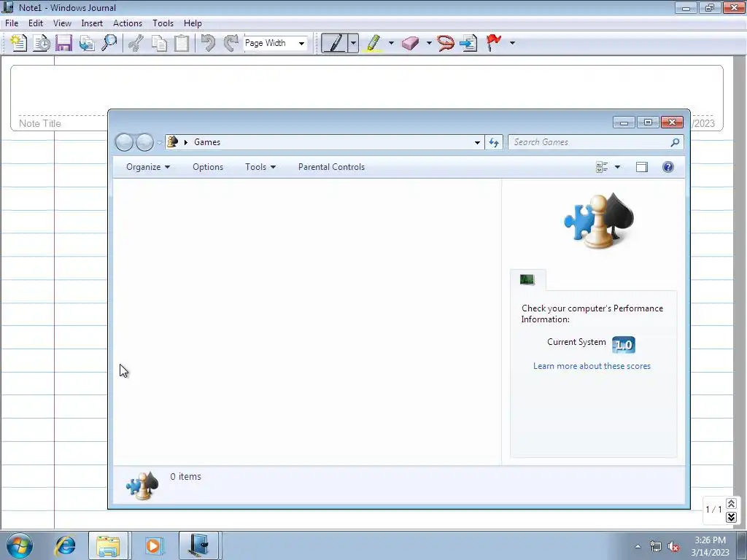Open Flag options dropdown arrow
Viewport: 747px width, 560px height.
pyautogui.click(x=512, y=43)
